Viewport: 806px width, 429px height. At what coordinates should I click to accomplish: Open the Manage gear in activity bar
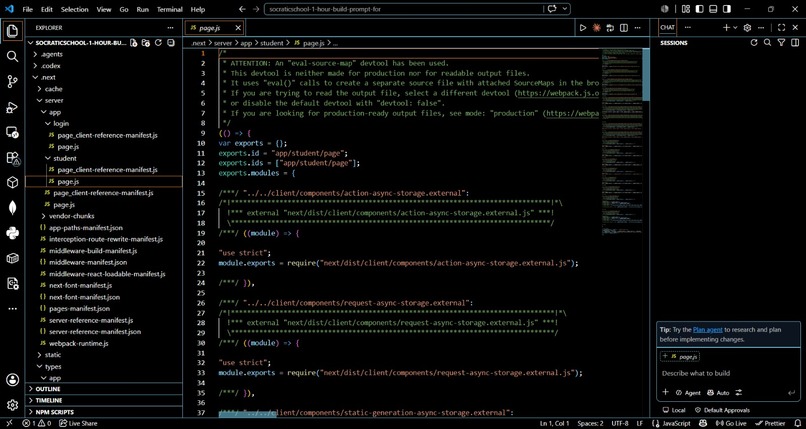[x=12, y=405]
